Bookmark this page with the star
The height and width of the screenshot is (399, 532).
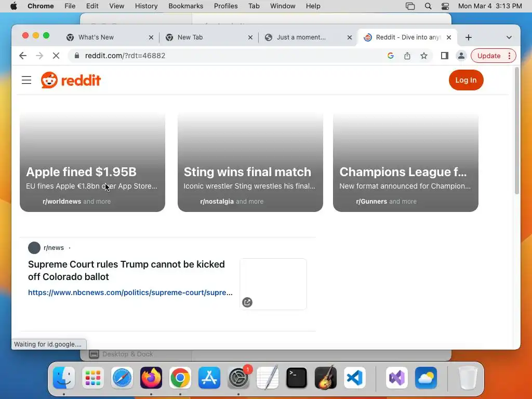click(424, 56)
